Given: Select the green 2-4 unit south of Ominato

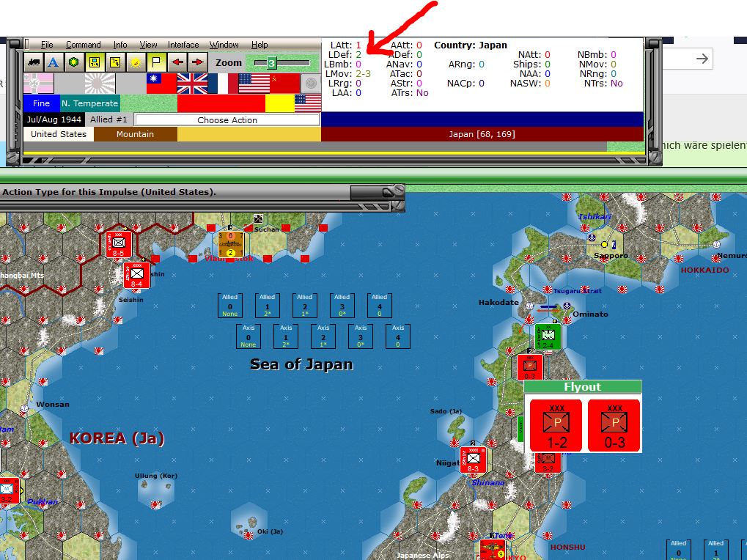Looking at the screenshot, I should (x=548, y=336).
